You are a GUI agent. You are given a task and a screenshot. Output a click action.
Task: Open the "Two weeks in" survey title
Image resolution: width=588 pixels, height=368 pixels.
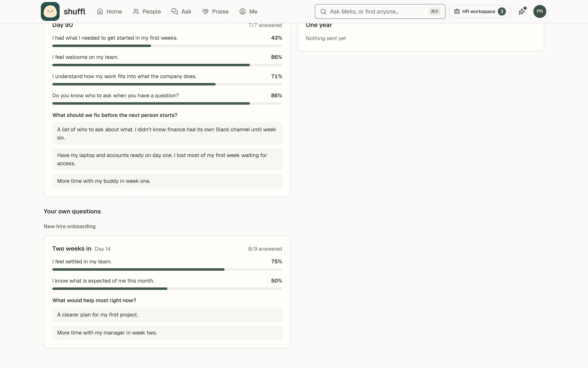[72, 248]
